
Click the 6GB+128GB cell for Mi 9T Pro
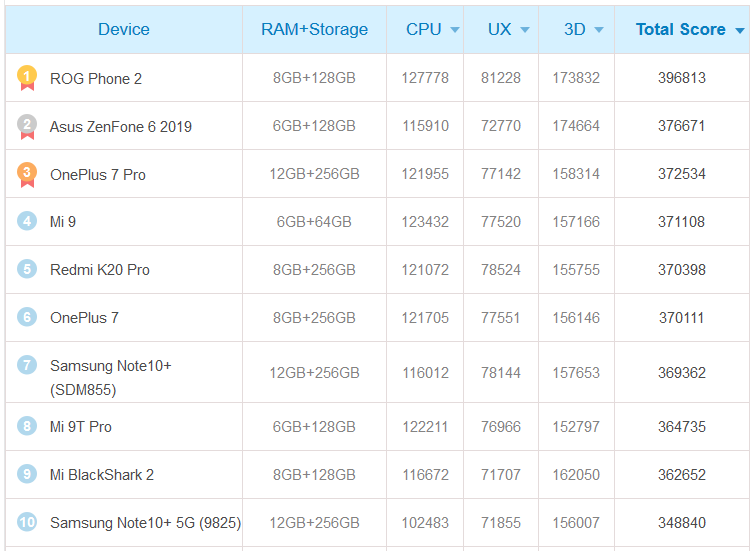314,427
